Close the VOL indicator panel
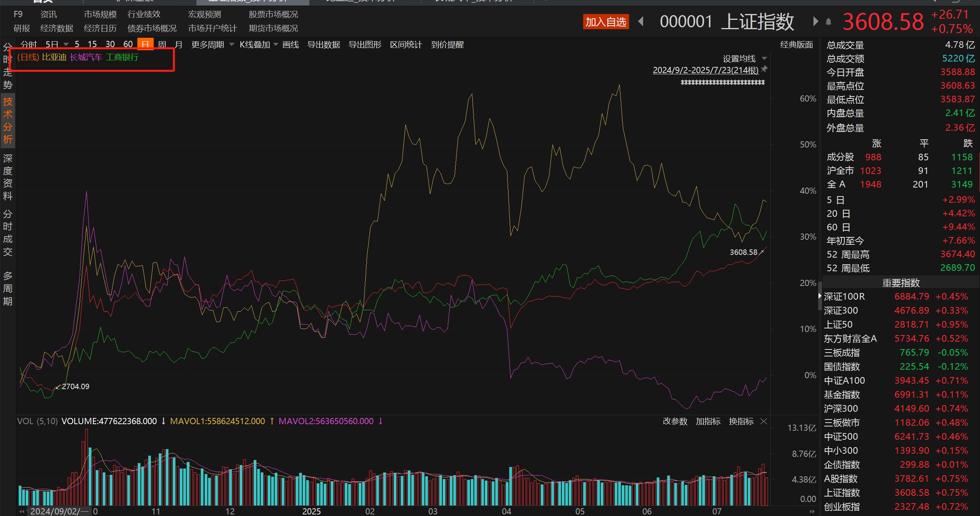 click(764, 421)
